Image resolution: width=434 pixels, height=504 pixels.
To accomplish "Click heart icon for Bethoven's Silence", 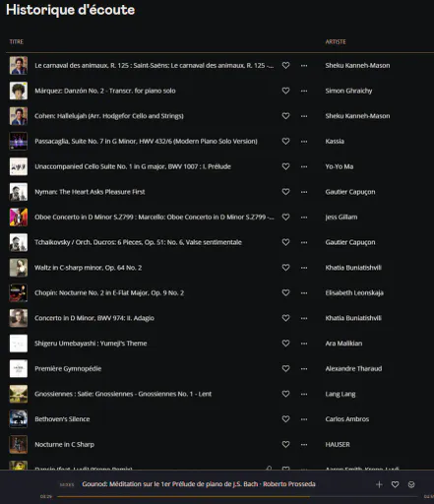I will pos(285,419).
